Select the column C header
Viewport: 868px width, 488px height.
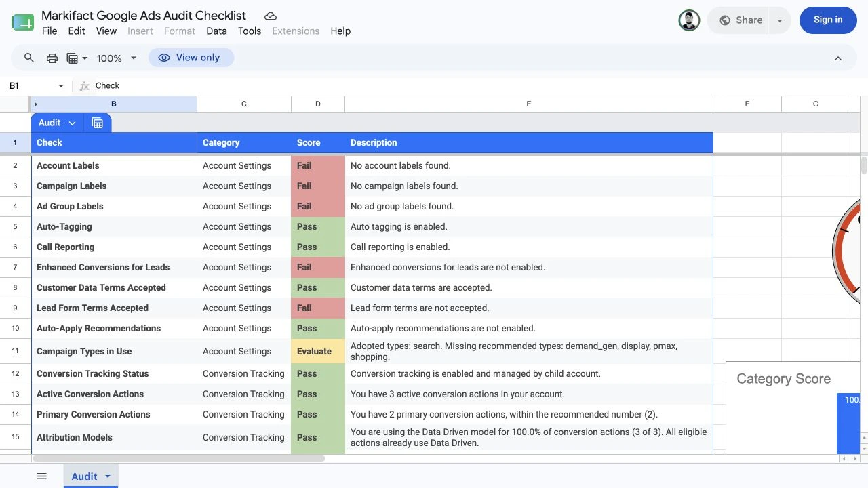pos(244,104)
